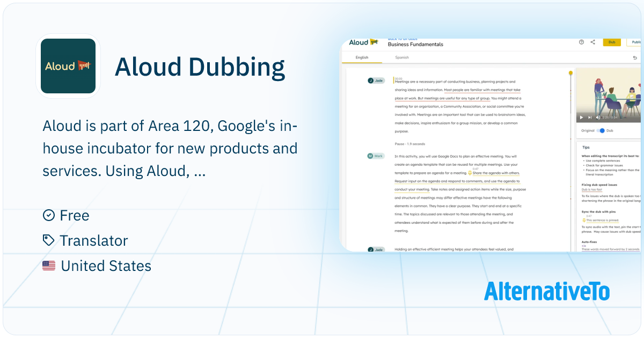Skip to next segment in video
This screenshot has height=338, width=644.
(590, 117)
